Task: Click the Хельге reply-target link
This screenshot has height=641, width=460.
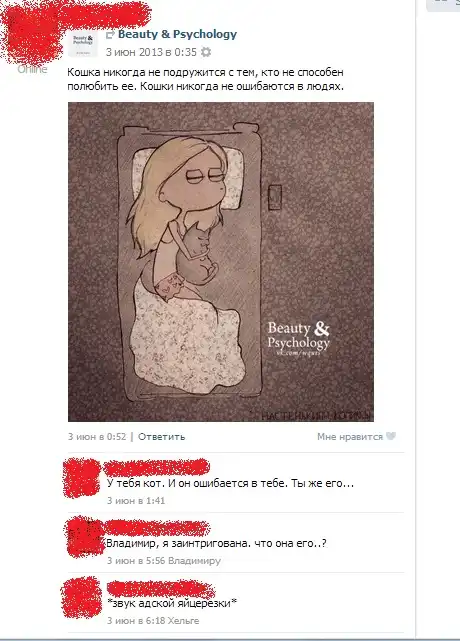Action: coord(184,621)
